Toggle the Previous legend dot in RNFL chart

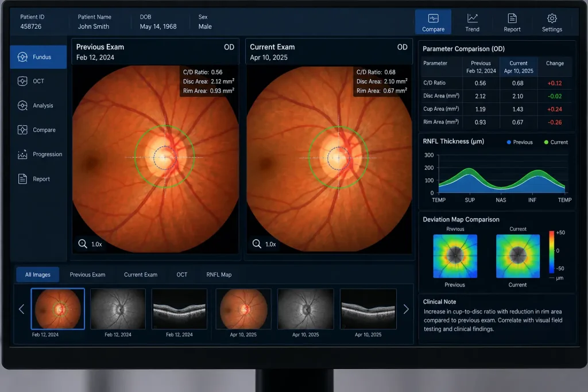point(509,142)
